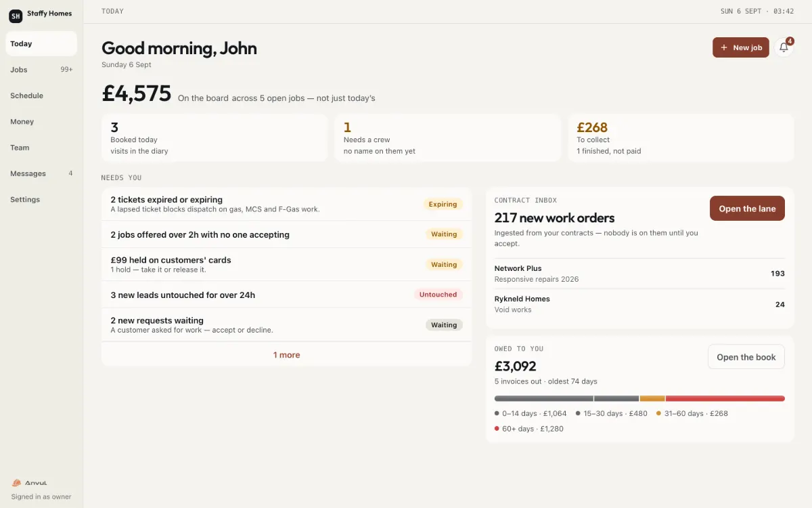Open the Schedule section
This screenshot has height=508, width=812.
(41, 96)
